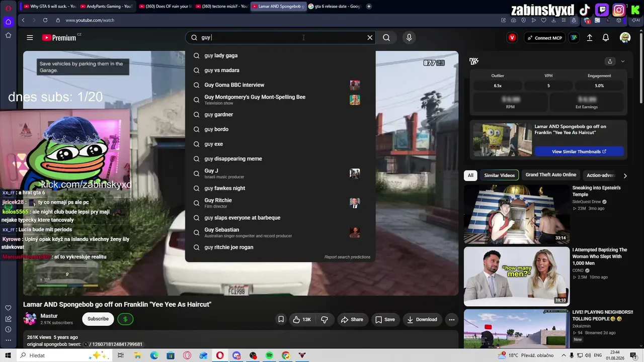Open the 'LIVE! PLAYING NEIGHBORS!!' video title
This screenshot has width=644, height=362.
point(602,315)
